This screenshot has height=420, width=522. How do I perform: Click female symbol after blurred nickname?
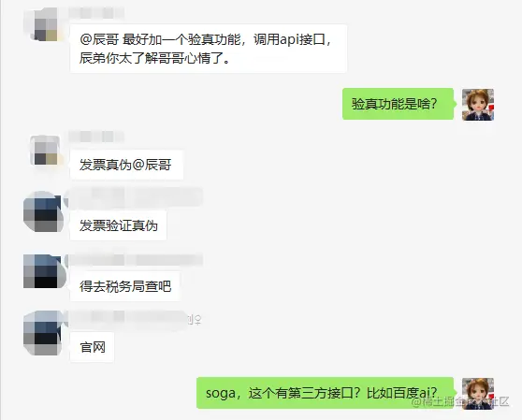coord(198,320)
